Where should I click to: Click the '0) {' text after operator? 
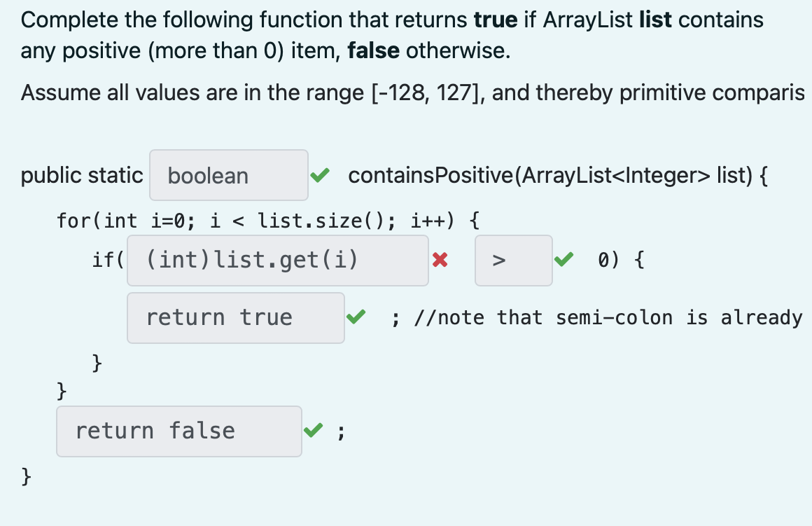point(621,260)
